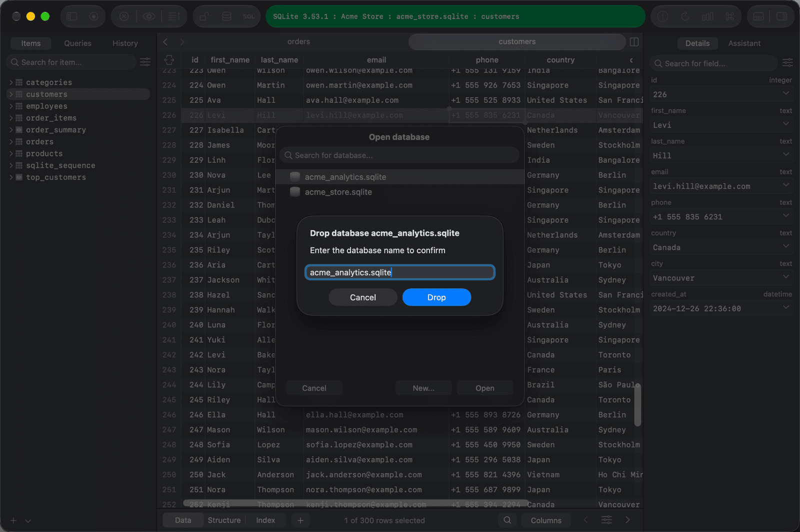Click the horizontal scrollbar under the table
Image resolution: width=800 pixels, height=532 pixels.
click(x=356, y=503)
